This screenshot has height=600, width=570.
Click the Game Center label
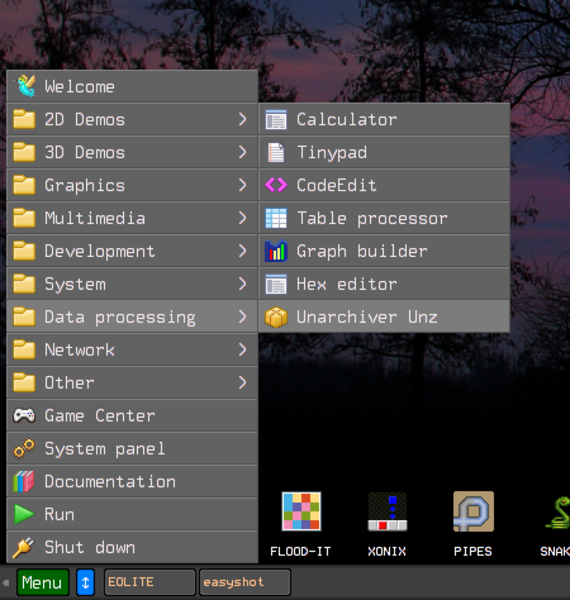click(99, 416)
